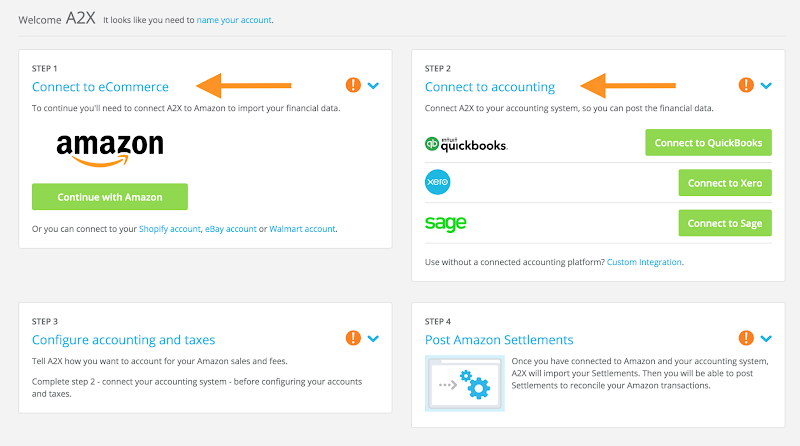Toggle the Step 4 panel chevron
This screenshot has height=446, width=800.
point(766,339)
